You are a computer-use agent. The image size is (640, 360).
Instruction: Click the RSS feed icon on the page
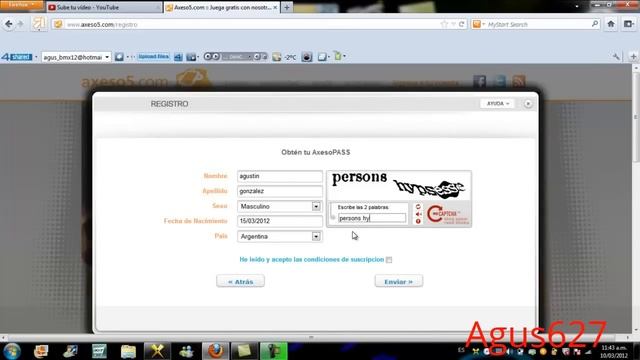(519, 82)
